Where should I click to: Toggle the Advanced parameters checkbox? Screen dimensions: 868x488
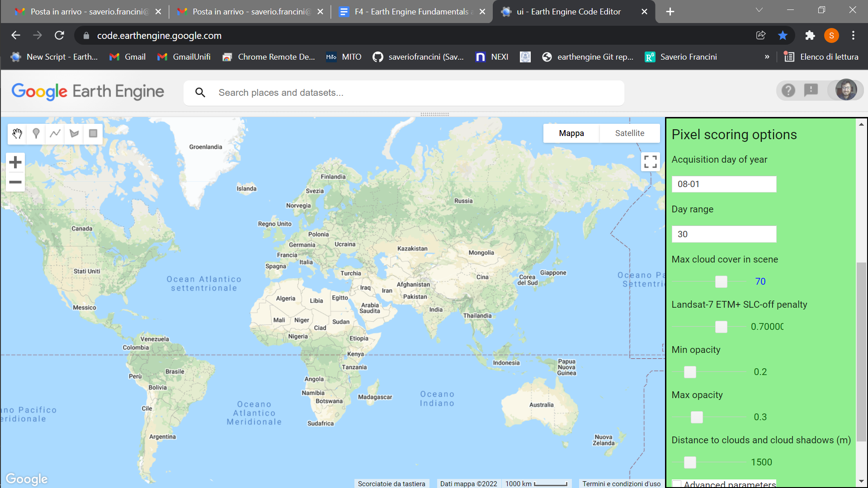[x=677, y=484]
